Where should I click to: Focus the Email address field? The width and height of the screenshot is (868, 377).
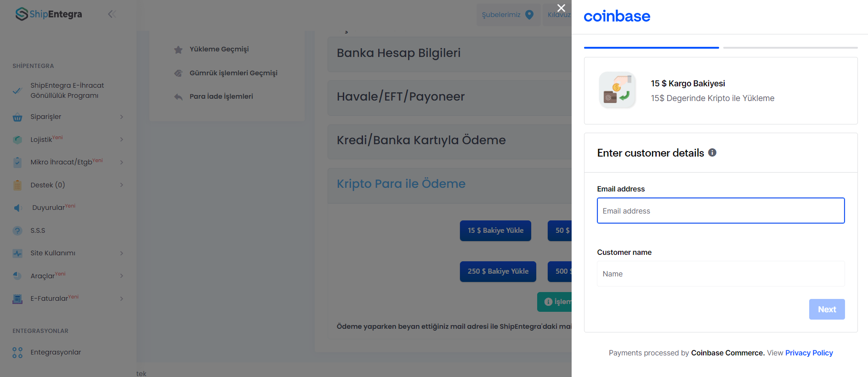(x=720, y=211)
